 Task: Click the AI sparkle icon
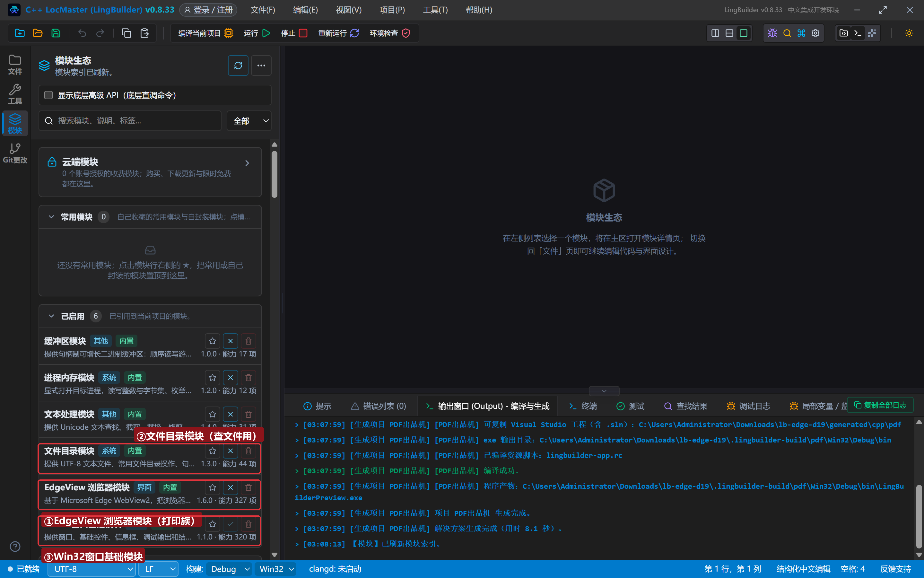click(872, 33)
